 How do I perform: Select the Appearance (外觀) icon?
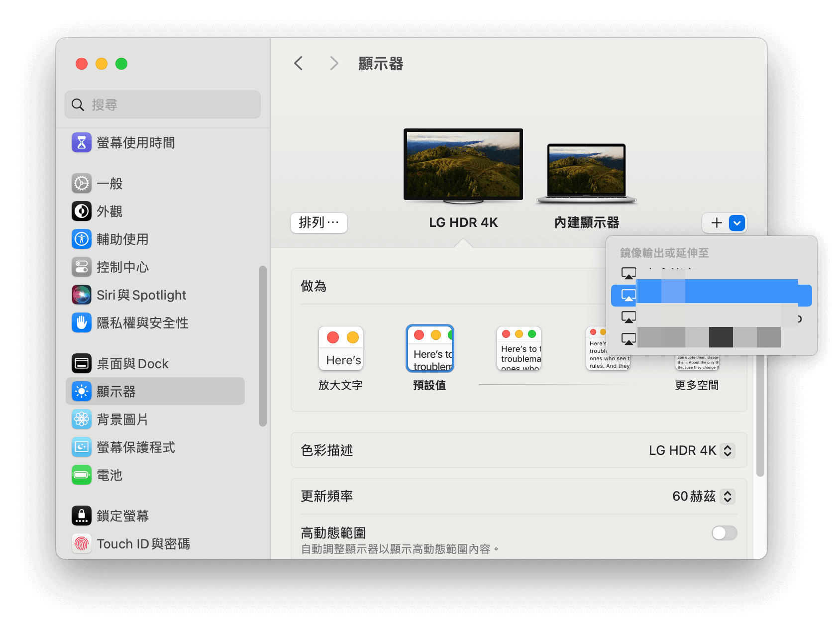pyautogui.click(x=82, y=211)
